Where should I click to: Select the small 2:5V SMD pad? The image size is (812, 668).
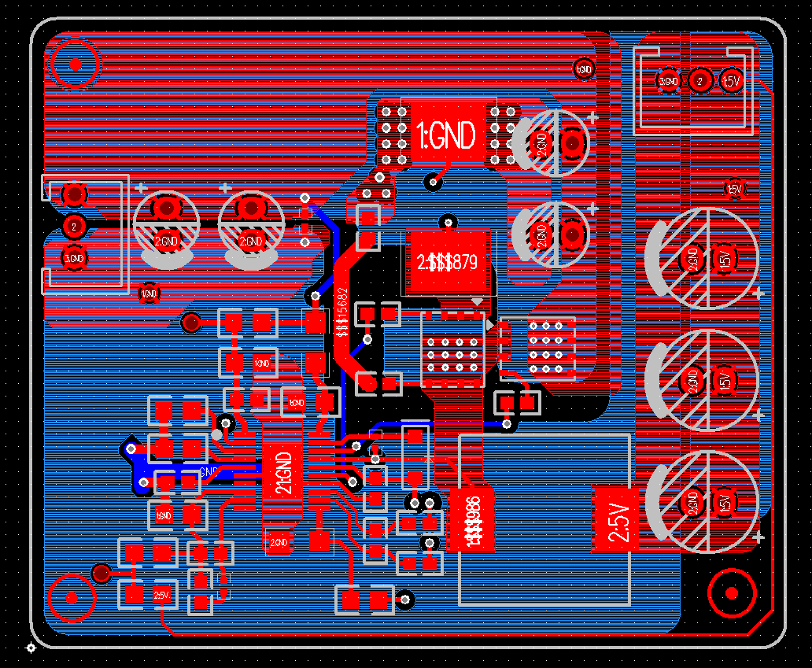(161, 595)
